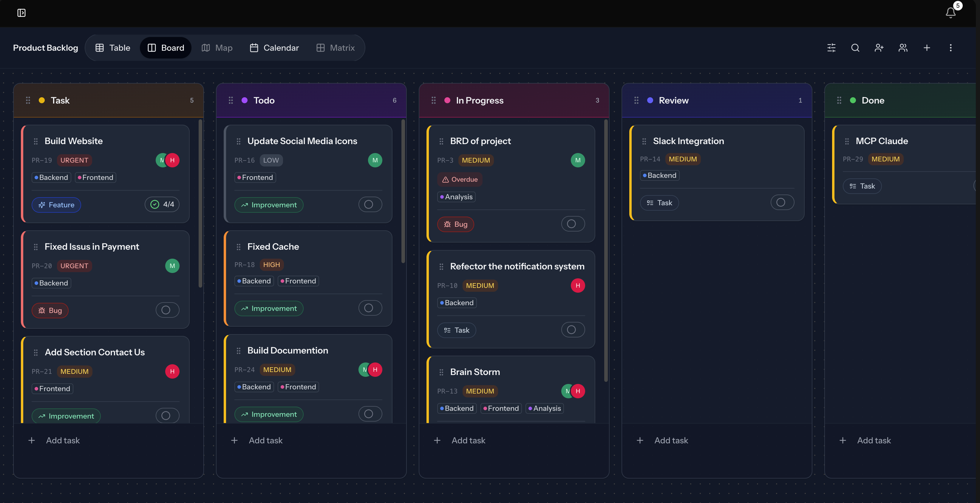
Task: Open the team members icon
Action: click(x=903, y=48)
